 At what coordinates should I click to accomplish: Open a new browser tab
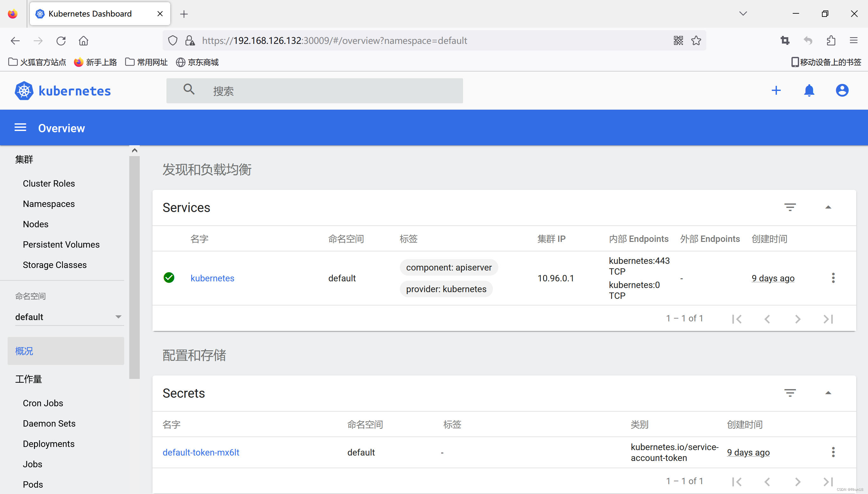(x=184, y=14)
